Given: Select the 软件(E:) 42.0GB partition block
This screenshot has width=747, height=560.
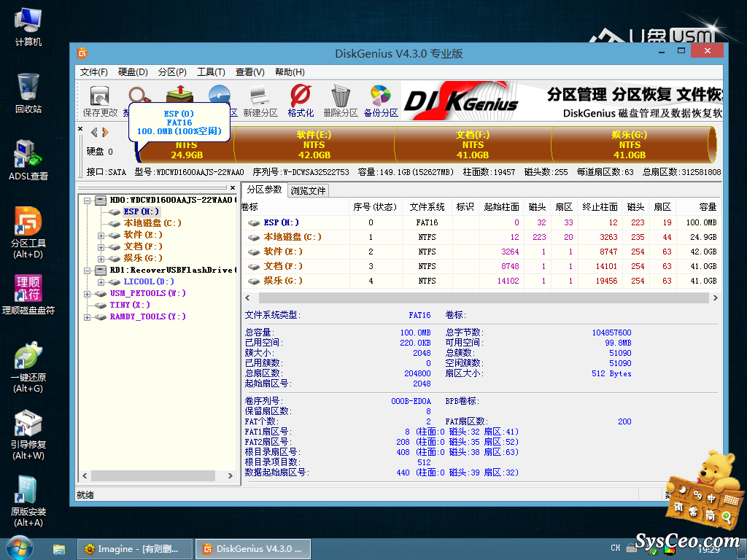Looking at the screenshot, I should click(x=314, y=145).
